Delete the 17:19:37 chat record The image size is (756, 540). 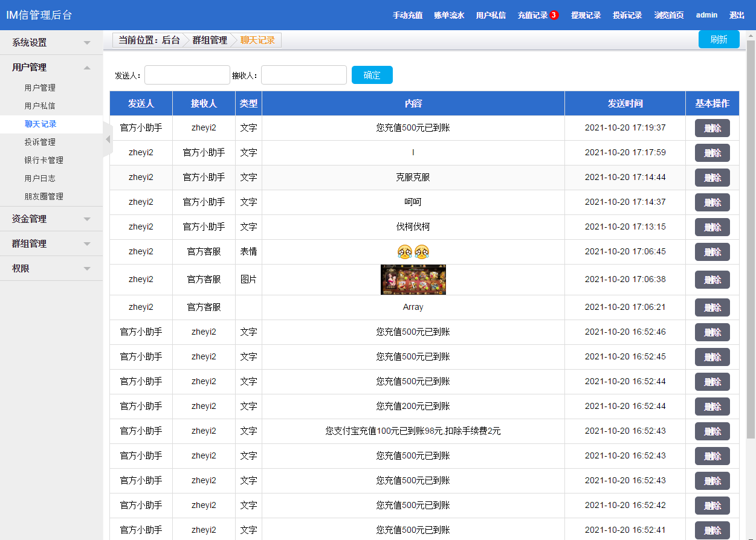click(712, 128)
